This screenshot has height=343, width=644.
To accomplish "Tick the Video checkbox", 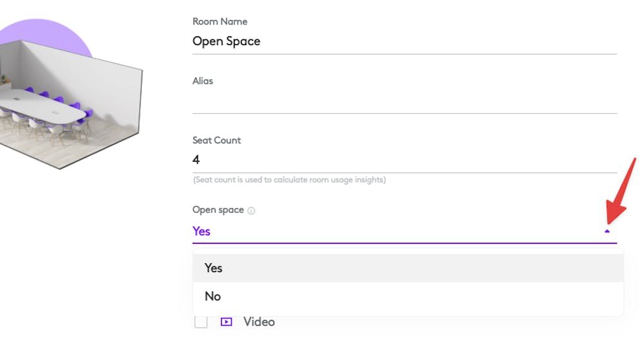I will 201,322.
